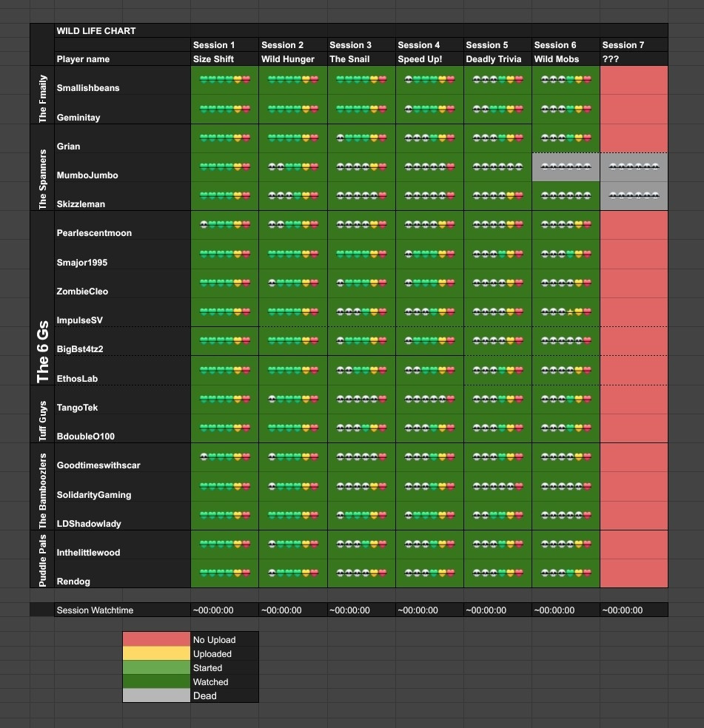
Task: Click the Wild Mobs session title
Action: click(566, 59)
